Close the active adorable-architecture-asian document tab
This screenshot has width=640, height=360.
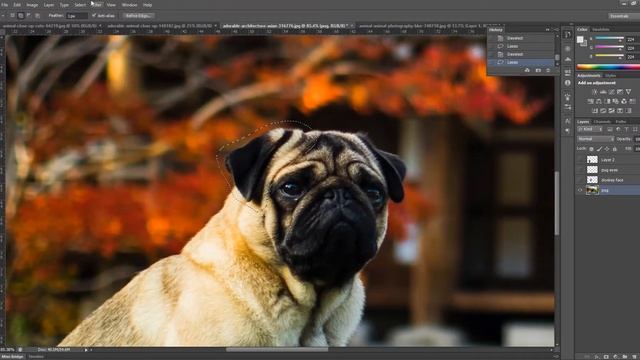(x=352, y=26)
